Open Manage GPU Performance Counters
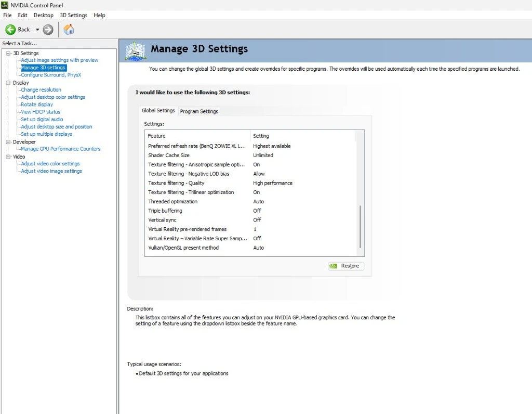 (61, 149)
